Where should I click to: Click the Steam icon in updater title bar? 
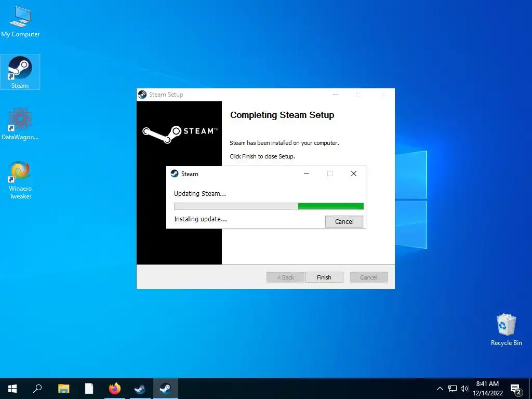[175, 174]
